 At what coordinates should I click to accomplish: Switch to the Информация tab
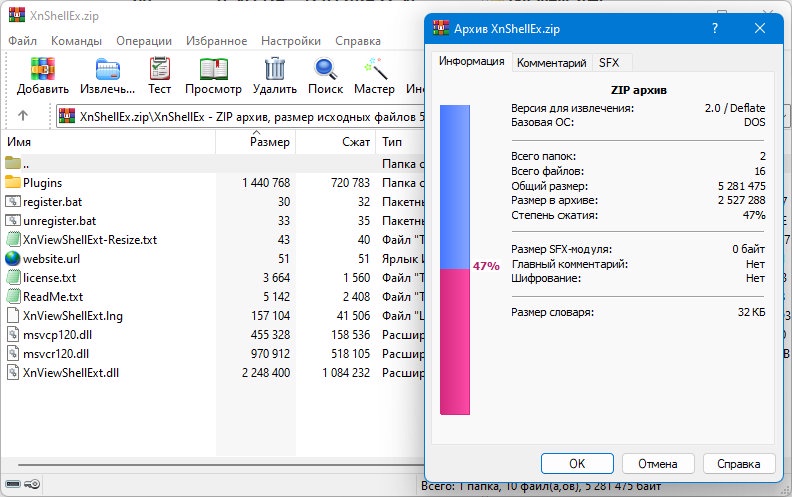pos(471,61)
